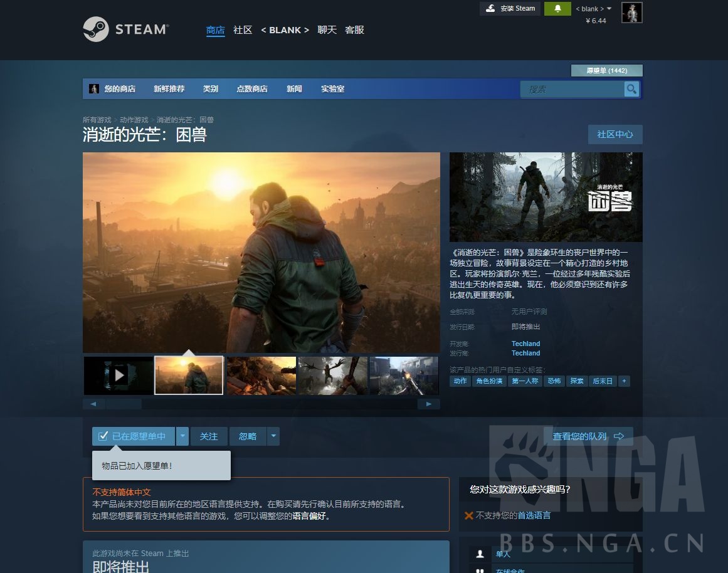Viewport: 728px width, 573px height.
Task: Select the 探索 tag
Action: pyautogui.click(x=577, y=381)
